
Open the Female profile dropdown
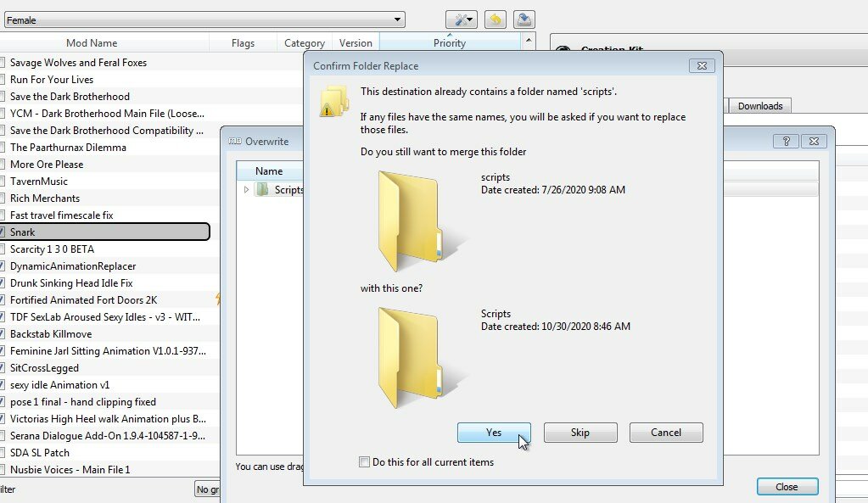(x=204, y=20)
